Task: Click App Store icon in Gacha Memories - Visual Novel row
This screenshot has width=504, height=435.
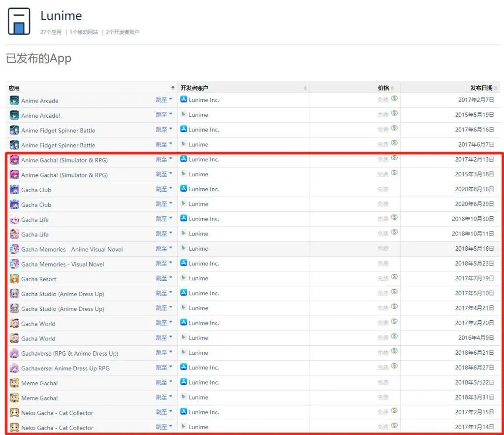Action: [x=184, y=264]
